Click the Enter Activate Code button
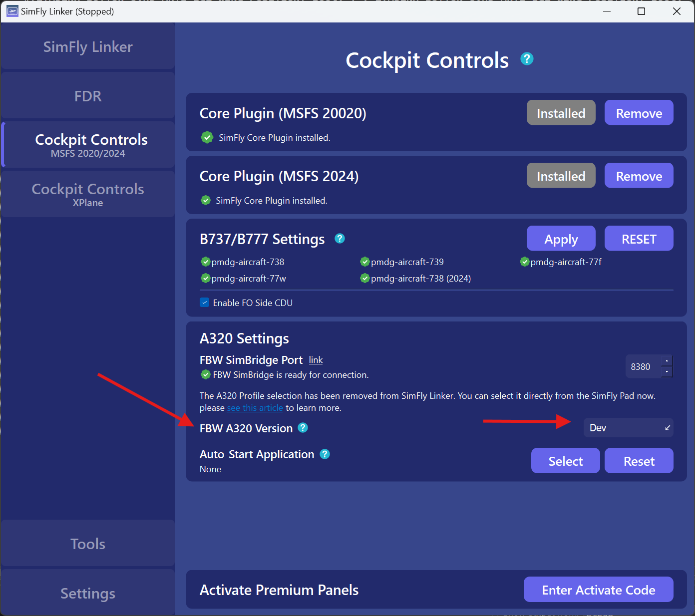Viewport: 695px width, 616px height. point(599,590)
